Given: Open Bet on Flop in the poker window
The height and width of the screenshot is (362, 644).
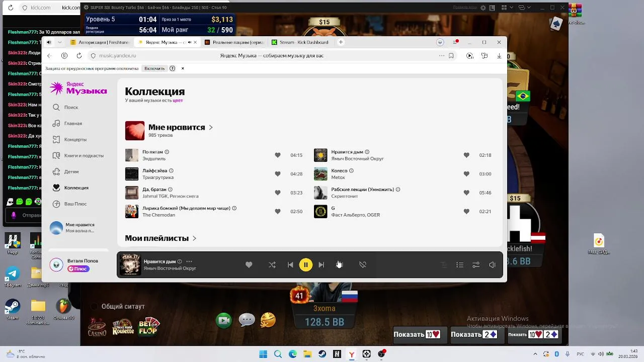Looking at the screenshot, I should click(x=149, y=327).
